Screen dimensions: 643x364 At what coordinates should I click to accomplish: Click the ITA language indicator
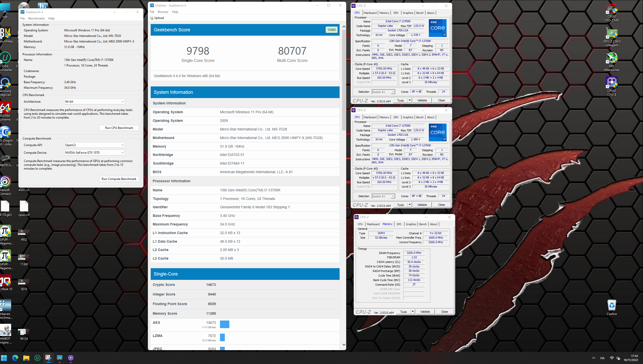(602, 358)
